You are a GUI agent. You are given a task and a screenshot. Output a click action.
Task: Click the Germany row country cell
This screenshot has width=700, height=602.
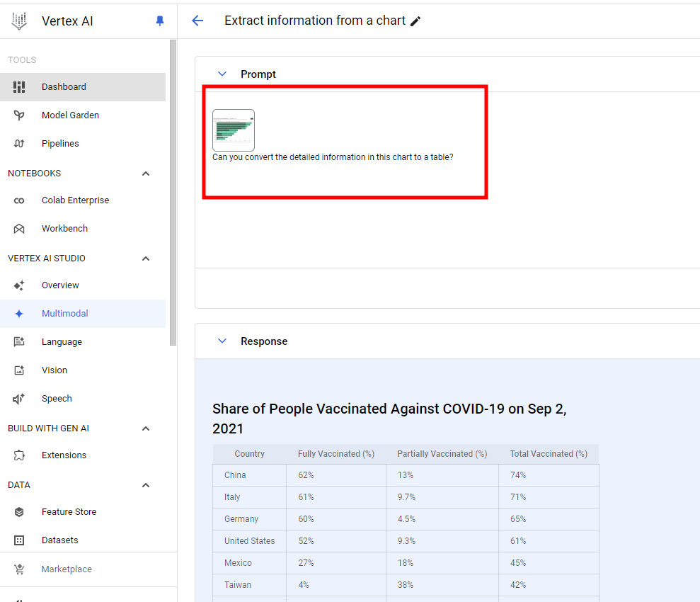pyautogui.click(x=250, y=519)
